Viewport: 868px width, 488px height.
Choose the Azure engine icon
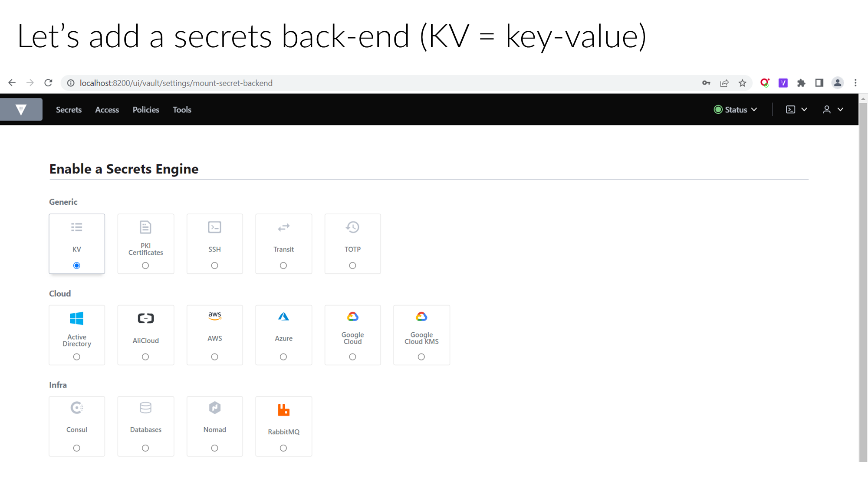[x=283, y=317]
